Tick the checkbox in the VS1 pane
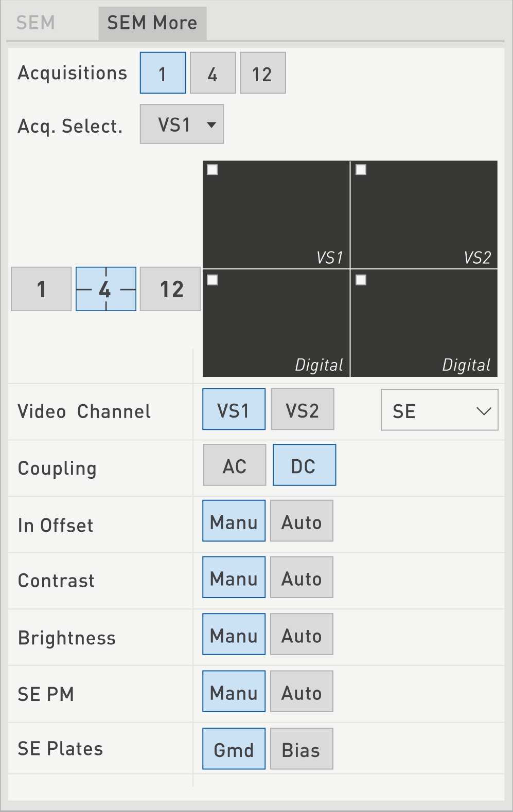513x812 pixels. click(213, 170)
